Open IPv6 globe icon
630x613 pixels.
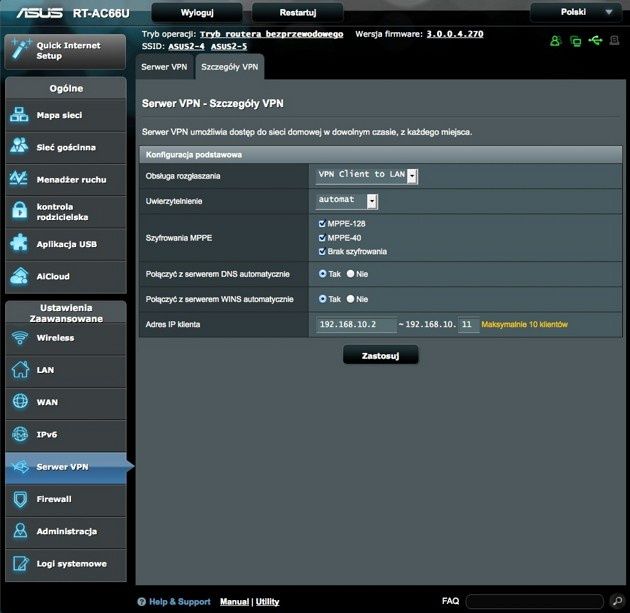pyautogui.click(x=20, y=434)
